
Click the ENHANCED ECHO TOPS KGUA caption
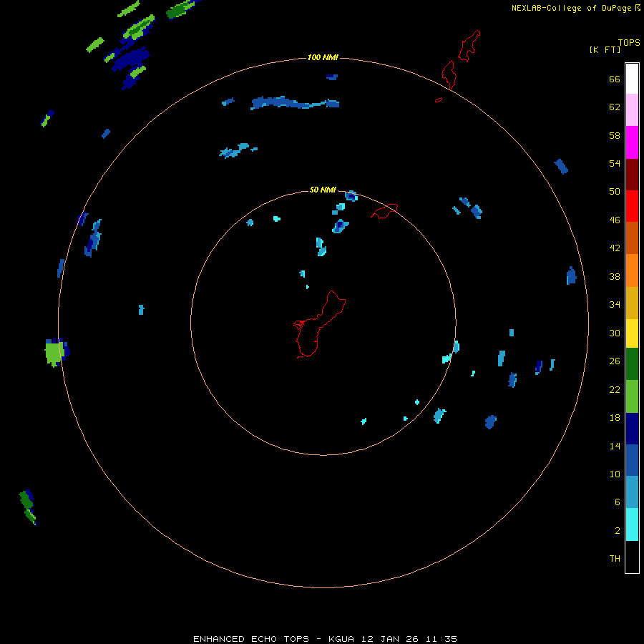[x=325, y=639]
